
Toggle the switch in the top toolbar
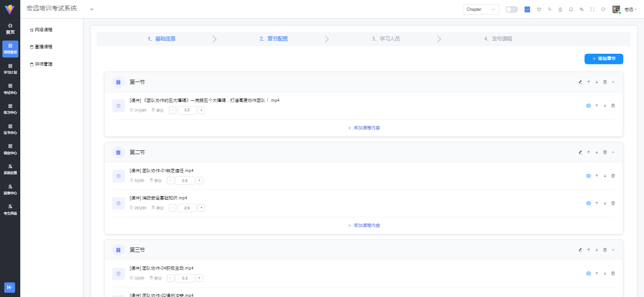[x=512, y=9]
